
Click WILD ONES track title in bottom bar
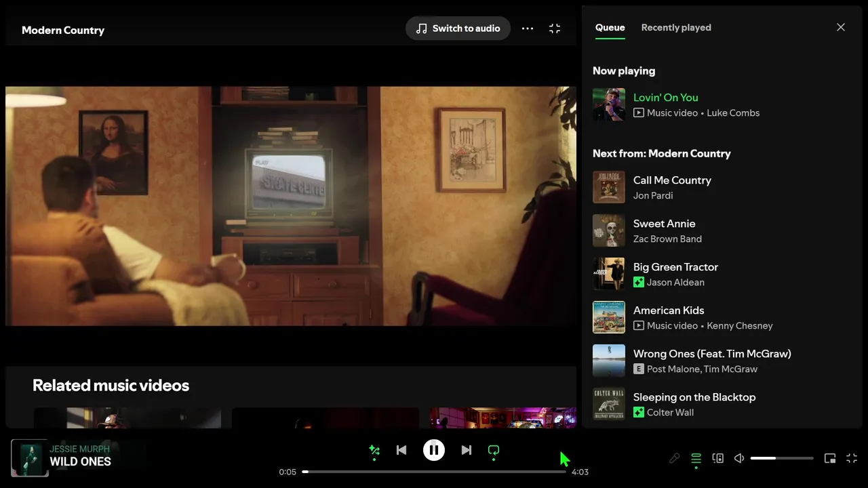80,462
